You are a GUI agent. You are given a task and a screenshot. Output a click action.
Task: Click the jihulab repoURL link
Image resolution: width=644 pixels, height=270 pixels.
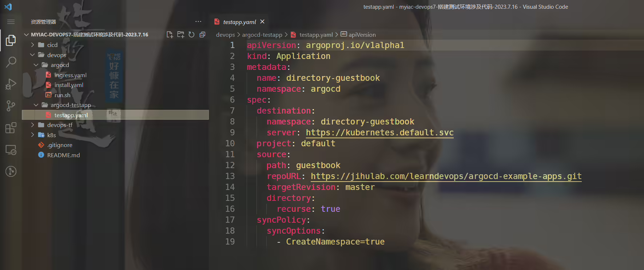coord(446,176)
